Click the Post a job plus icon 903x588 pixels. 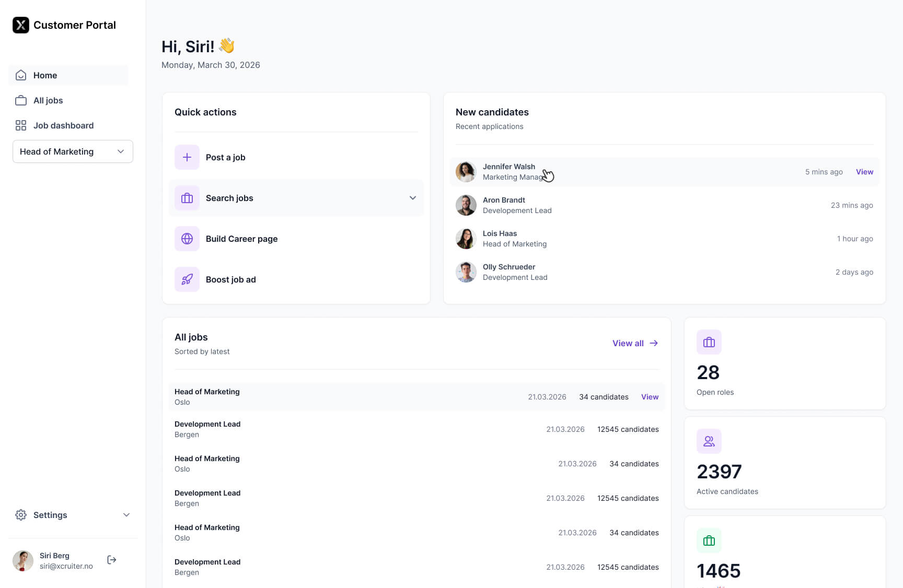coord(187,157)
